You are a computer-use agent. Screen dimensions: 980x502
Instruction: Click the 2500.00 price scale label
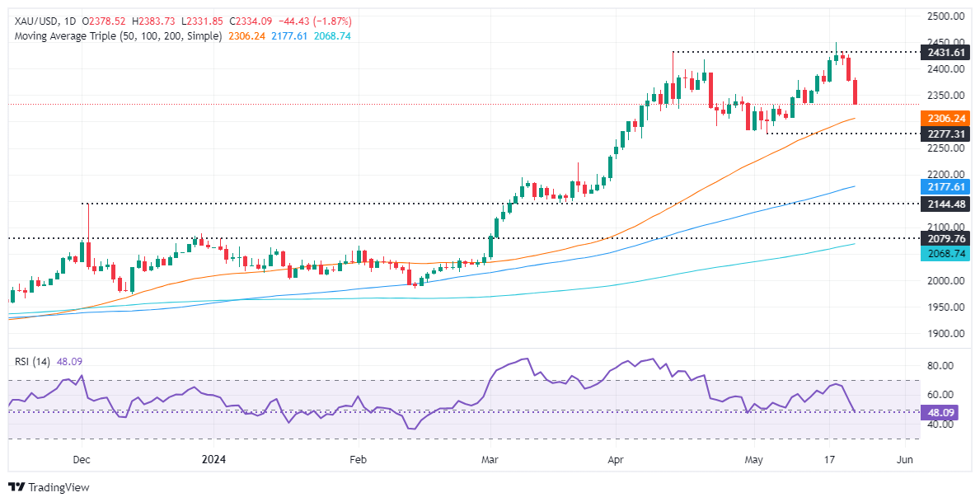pyautogui.click(x=942, y=16)
